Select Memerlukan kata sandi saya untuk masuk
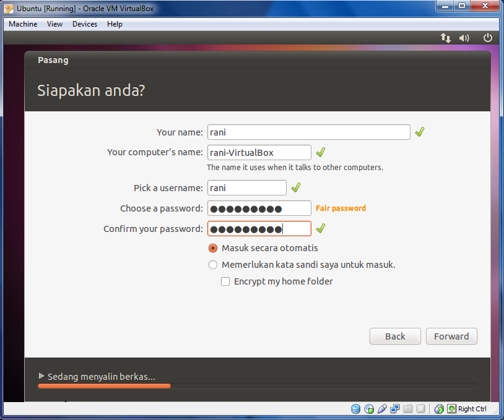The image size is (504, 420). tap(213, 265)
